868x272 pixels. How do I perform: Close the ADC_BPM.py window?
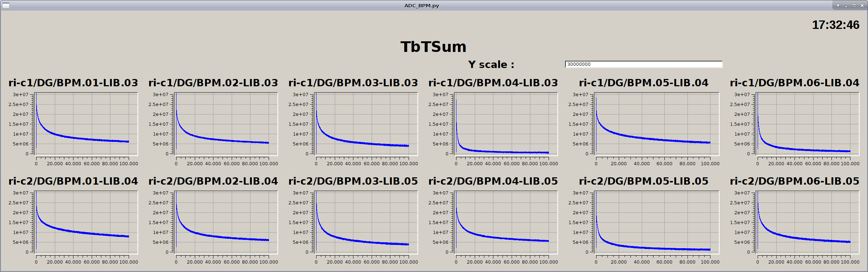point(862,5)
